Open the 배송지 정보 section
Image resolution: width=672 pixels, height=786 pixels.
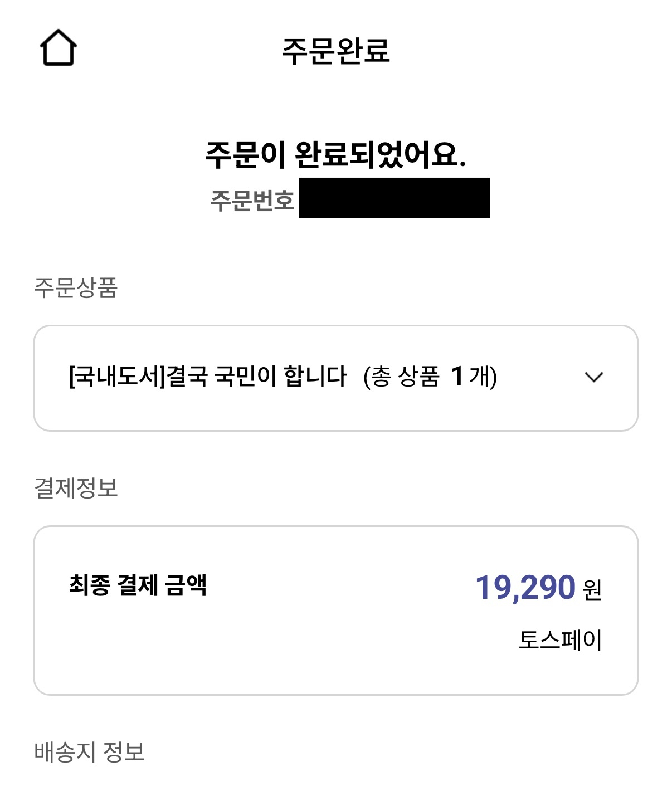pos(89,751)
